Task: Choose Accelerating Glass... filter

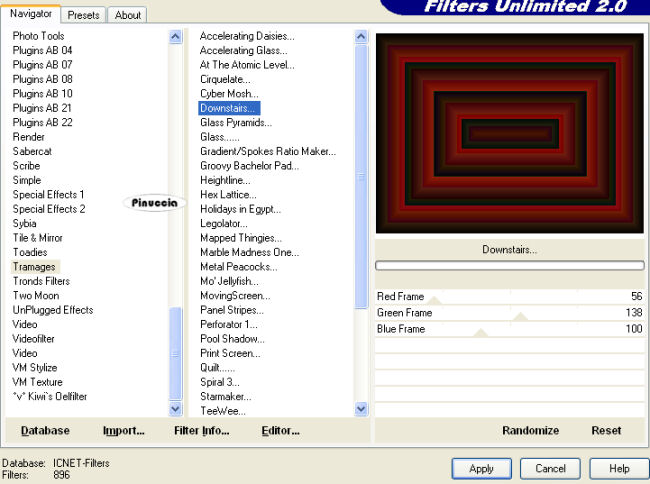Action: [243, 51]
